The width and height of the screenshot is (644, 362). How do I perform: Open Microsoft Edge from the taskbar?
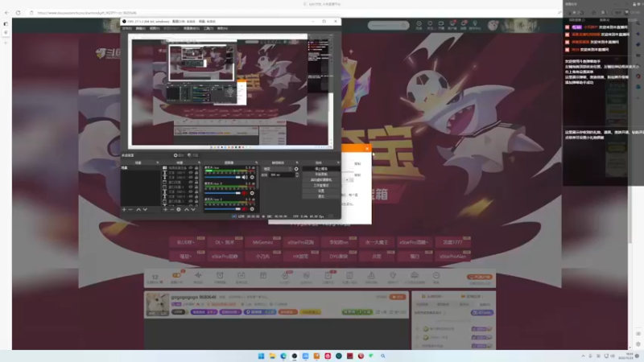pyautogui.click(x=283, y=356)
